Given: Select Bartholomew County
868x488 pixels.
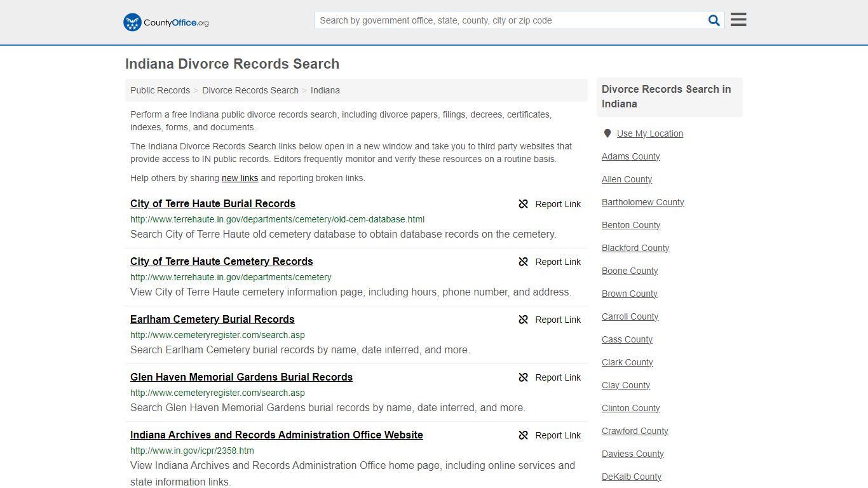Looking at the screenshot, I should point(643,202).
